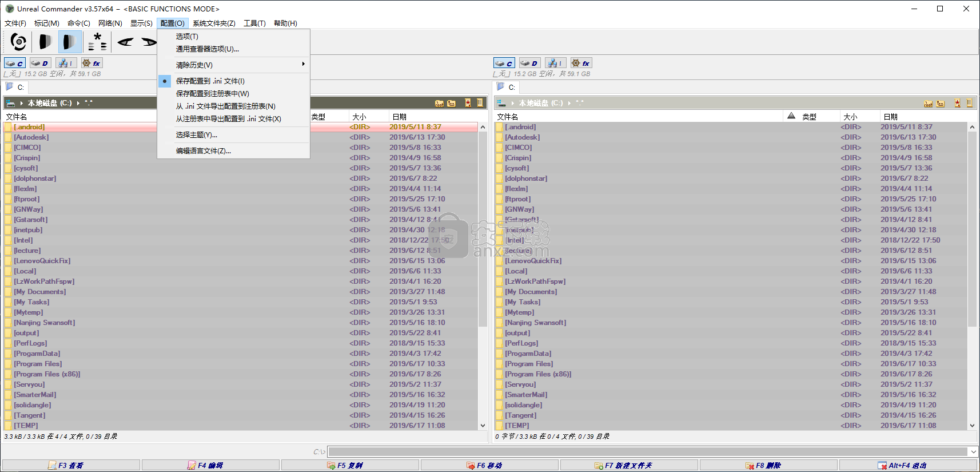
Task: Click sort triangle in right panel header
Action: click(791, 116)
